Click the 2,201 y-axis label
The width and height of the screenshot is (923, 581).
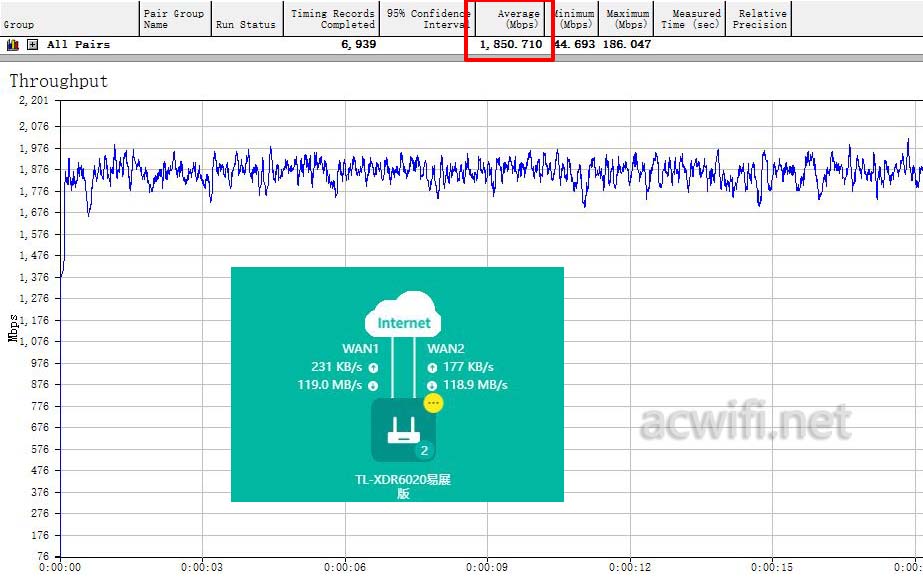pos(34,101)
